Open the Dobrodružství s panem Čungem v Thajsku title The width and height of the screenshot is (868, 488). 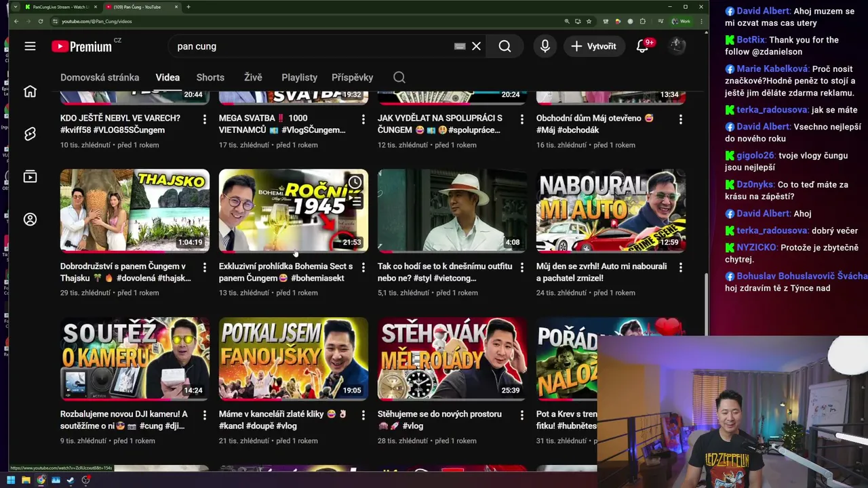pos(125,272)
